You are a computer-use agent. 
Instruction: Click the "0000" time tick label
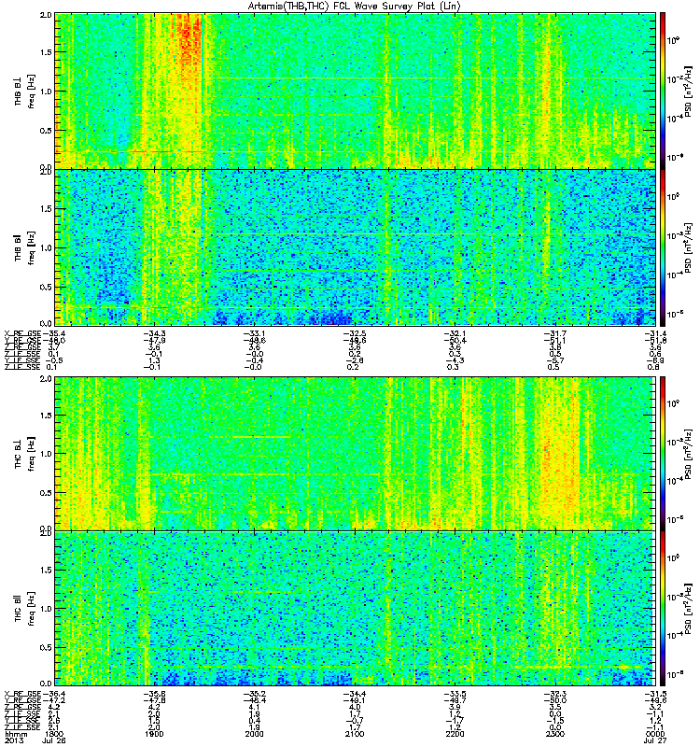click(x=655, y=734)
